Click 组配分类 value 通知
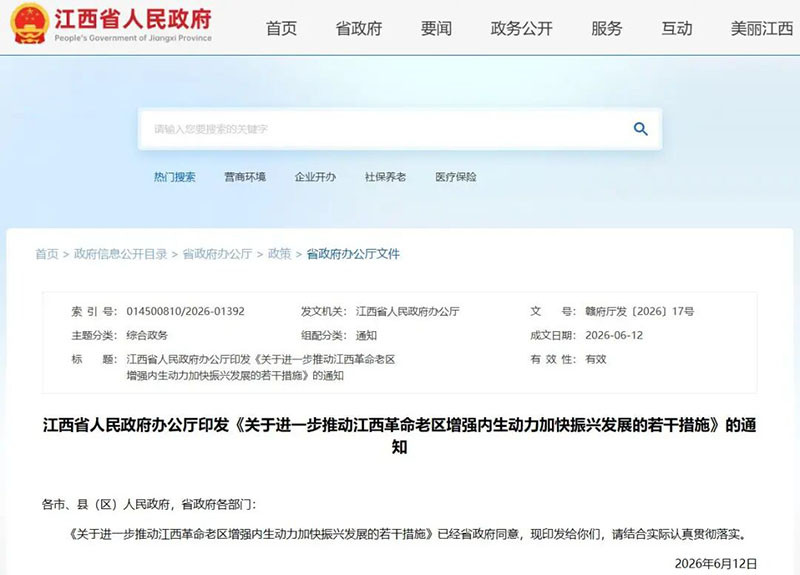This screenshot has width=800, height=575. pyautogui.click(x=366, y=335)
